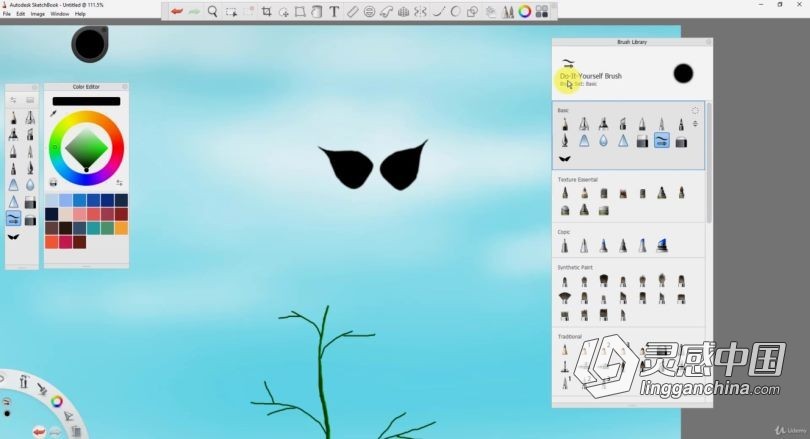Select the Flood Fill bucket tool
810x439 pixels.
(x=317, y=11)
